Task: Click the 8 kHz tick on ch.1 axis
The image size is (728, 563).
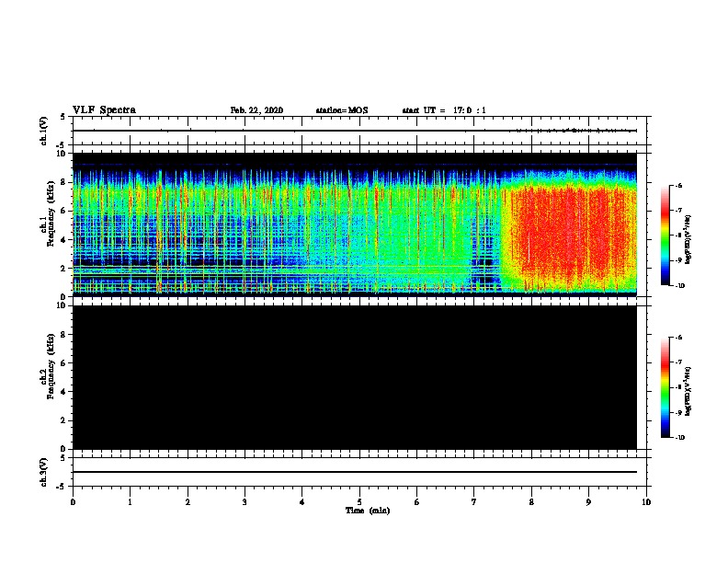Action: coord(64,182)
